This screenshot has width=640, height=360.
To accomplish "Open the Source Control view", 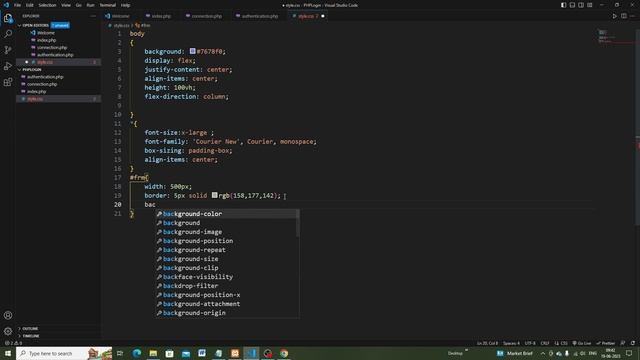I will click(8, 50).
